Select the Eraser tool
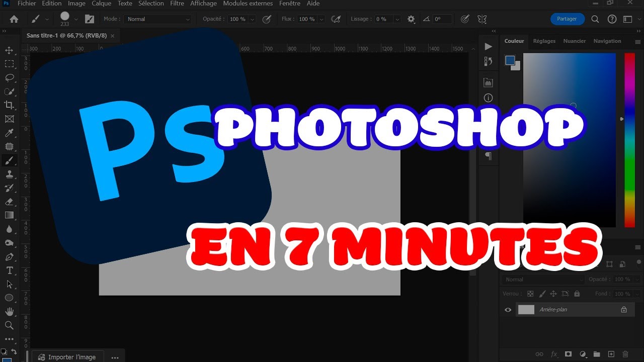644x362 pixels. coord(9,202)
